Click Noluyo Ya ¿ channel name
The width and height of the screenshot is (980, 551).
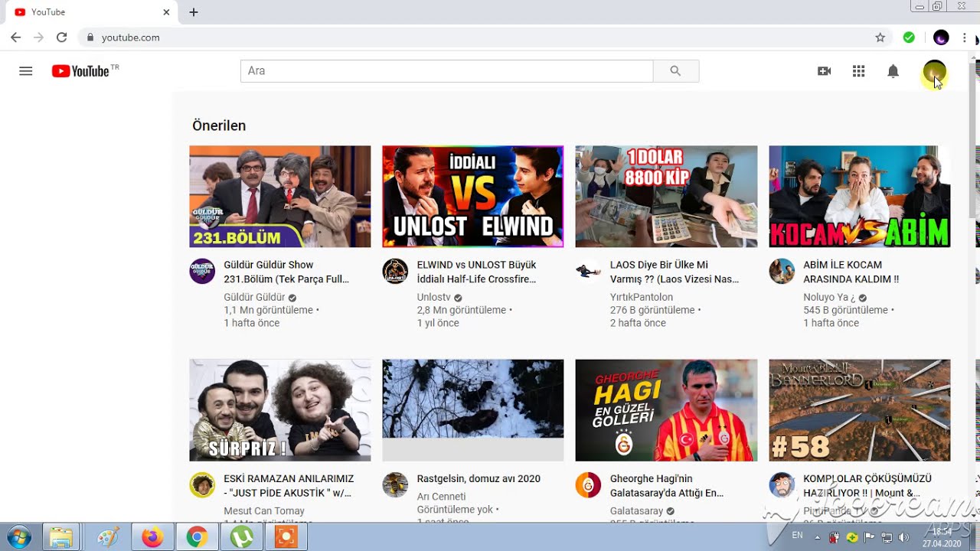point(829,297)
